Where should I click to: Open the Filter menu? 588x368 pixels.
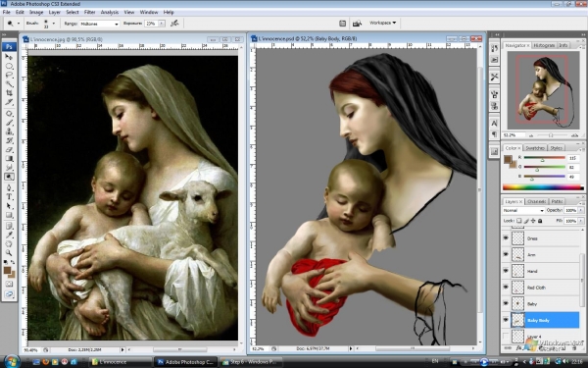tap(89, 13)
